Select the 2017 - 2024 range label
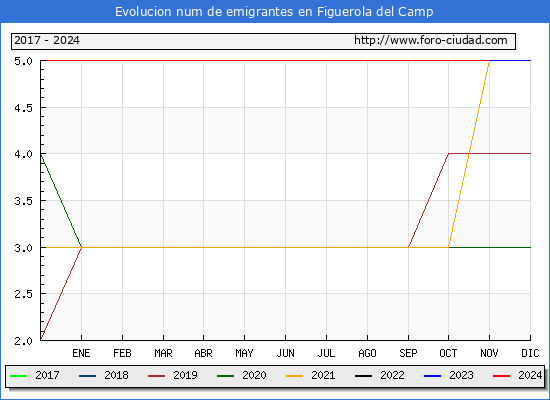The width and height of the screenshot is (550, 400). tap(47, 40)
